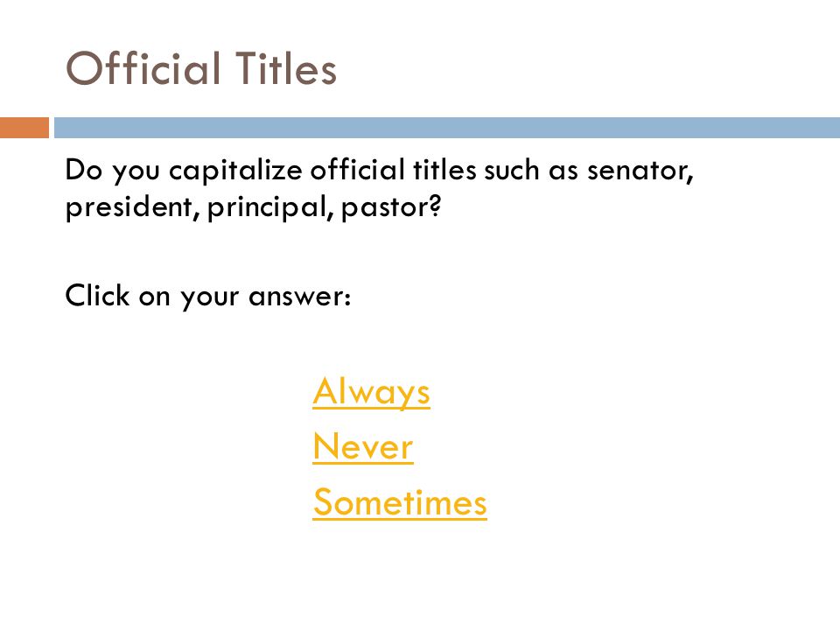Click the word senator in the question
The width and height of the screenshot is (840, 630).
[x=640, y=171]
